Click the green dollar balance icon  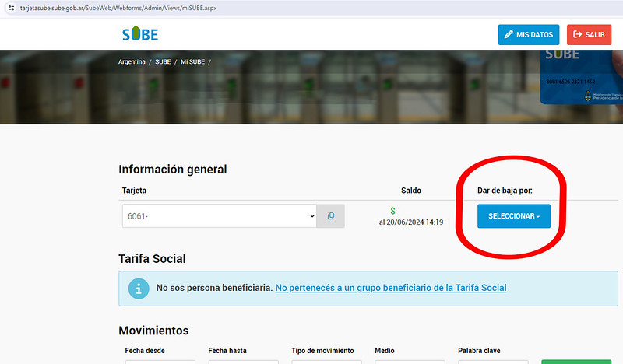click(392, 211)
